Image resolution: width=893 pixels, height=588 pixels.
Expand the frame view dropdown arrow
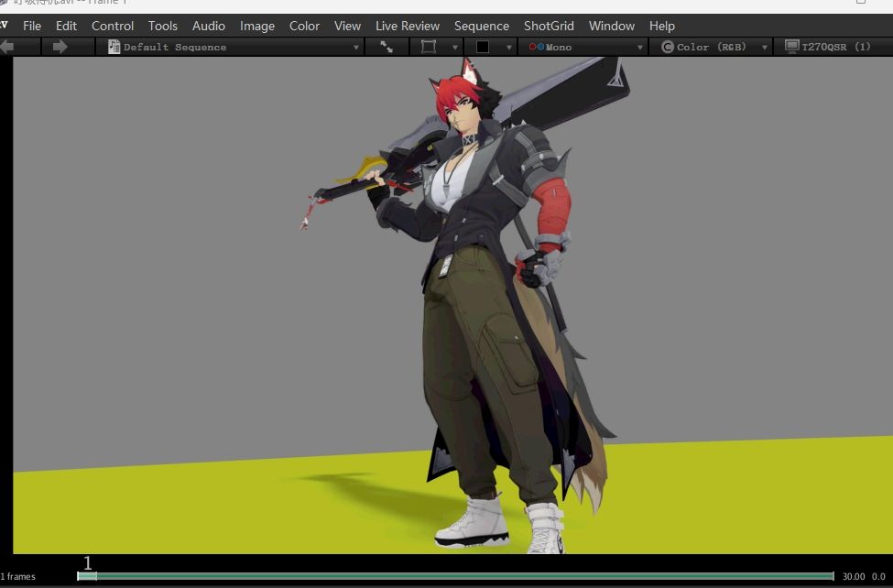point(455,48)
